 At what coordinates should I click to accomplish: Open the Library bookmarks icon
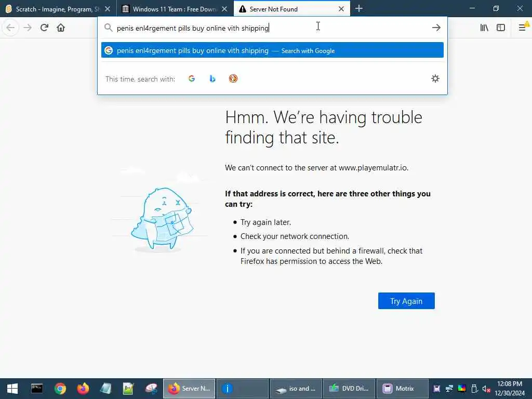[484, 28]
